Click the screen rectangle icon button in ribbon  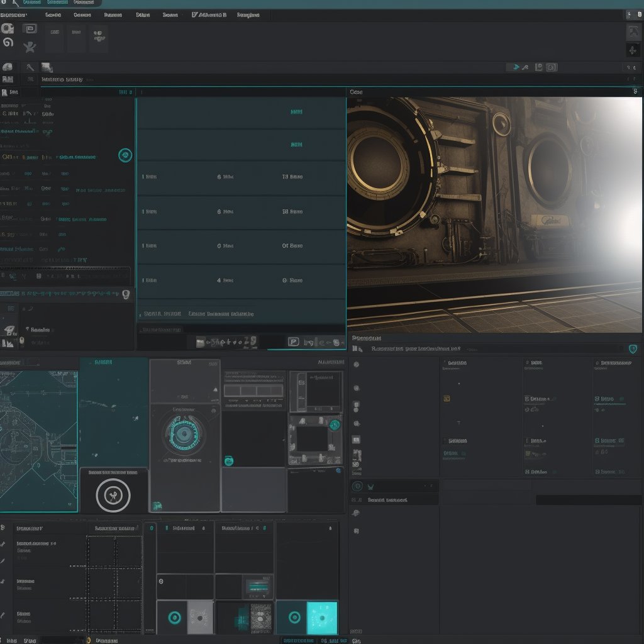30,28
